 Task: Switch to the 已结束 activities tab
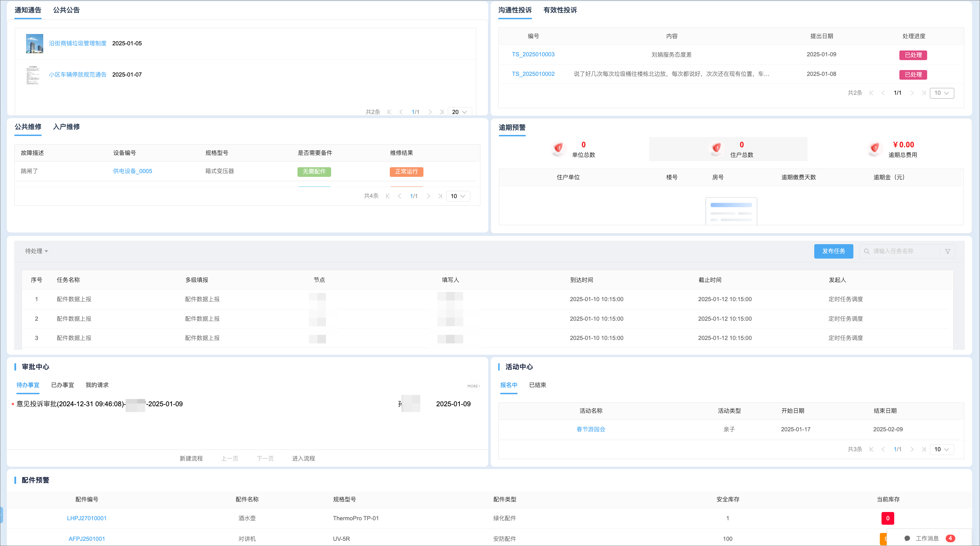[538, 385]
